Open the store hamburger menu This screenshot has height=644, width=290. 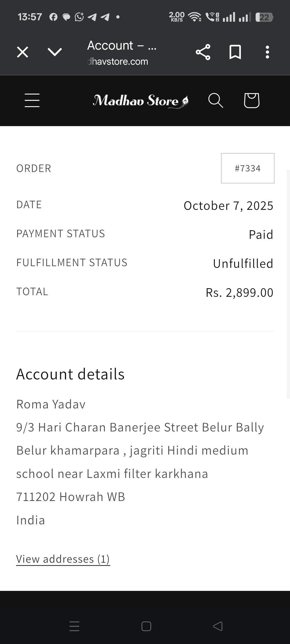pos(32,101)
